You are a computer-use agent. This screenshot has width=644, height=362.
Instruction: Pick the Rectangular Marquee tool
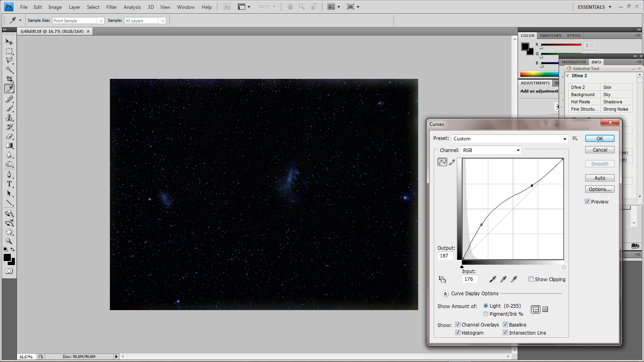[9, 51]
